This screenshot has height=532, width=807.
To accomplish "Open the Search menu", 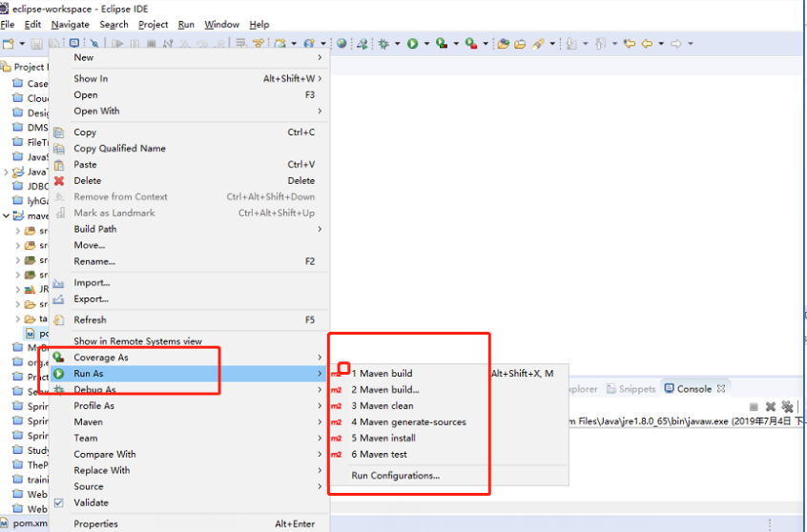I will (114, 24).
